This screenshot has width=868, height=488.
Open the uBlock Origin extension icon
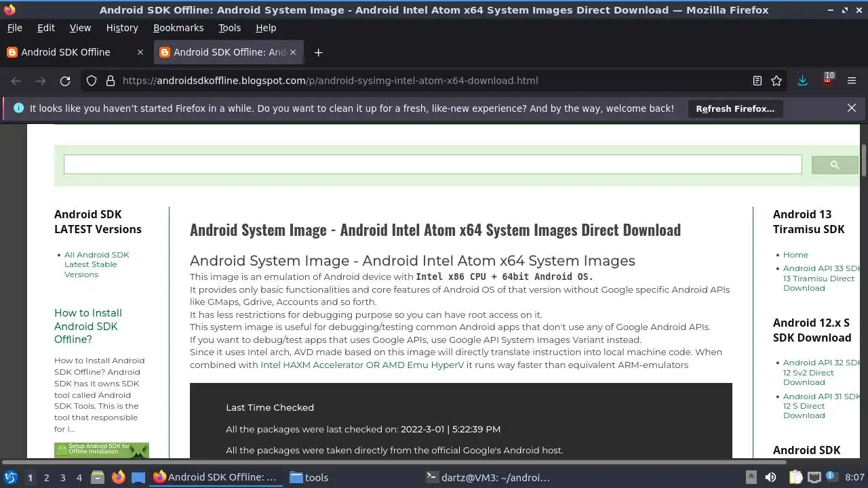tap(827, 80)
